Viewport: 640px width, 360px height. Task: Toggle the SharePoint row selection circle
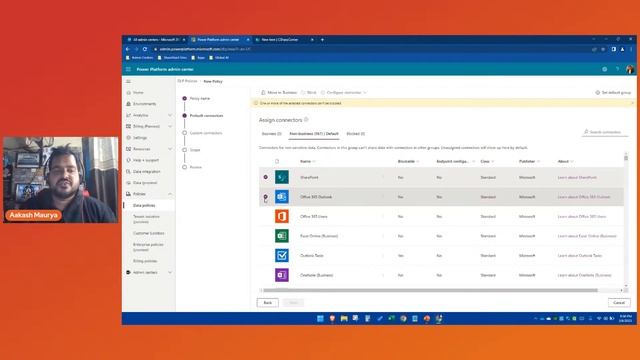coord(266,177)
